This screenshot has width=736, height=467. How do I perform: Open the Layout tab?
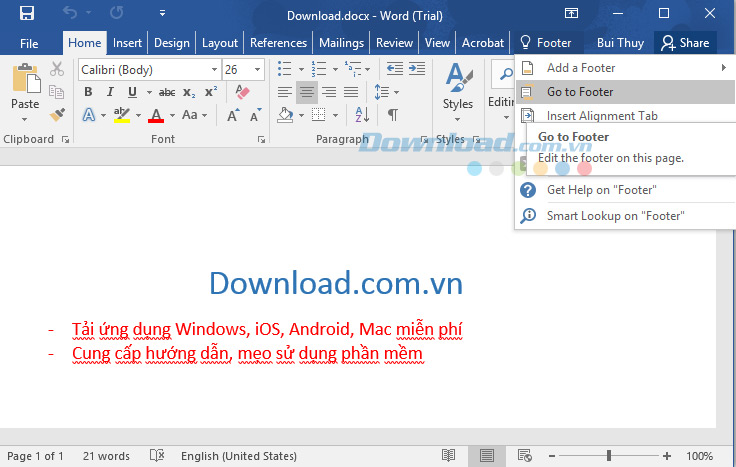(220, 43)
